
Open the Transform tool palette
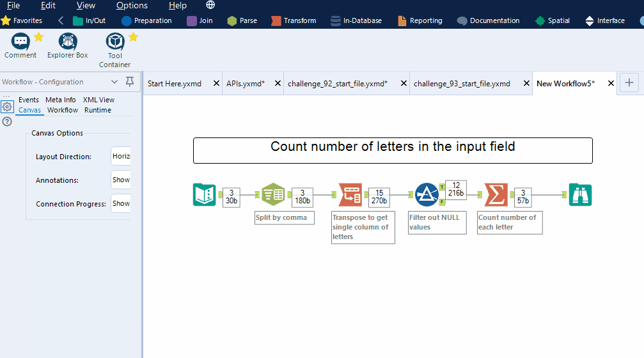pos(294,20)
